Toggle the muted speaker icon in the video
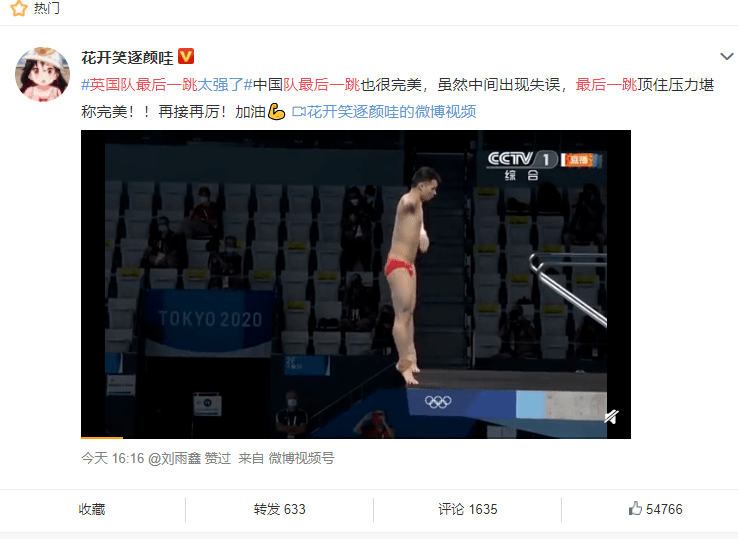Viewport: 738px width, 539px height. [611, 417]
